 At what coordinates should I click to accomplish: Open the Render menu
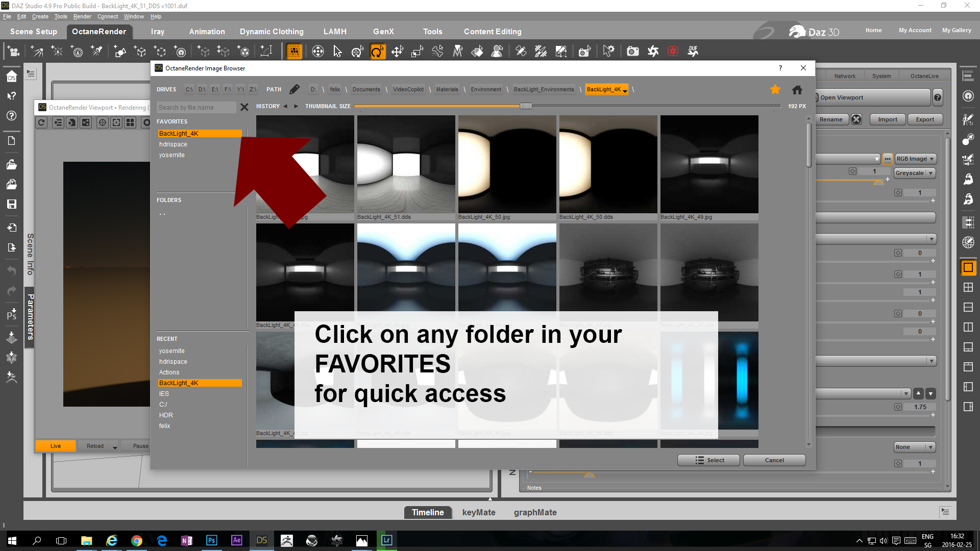(x=82, y=16)
